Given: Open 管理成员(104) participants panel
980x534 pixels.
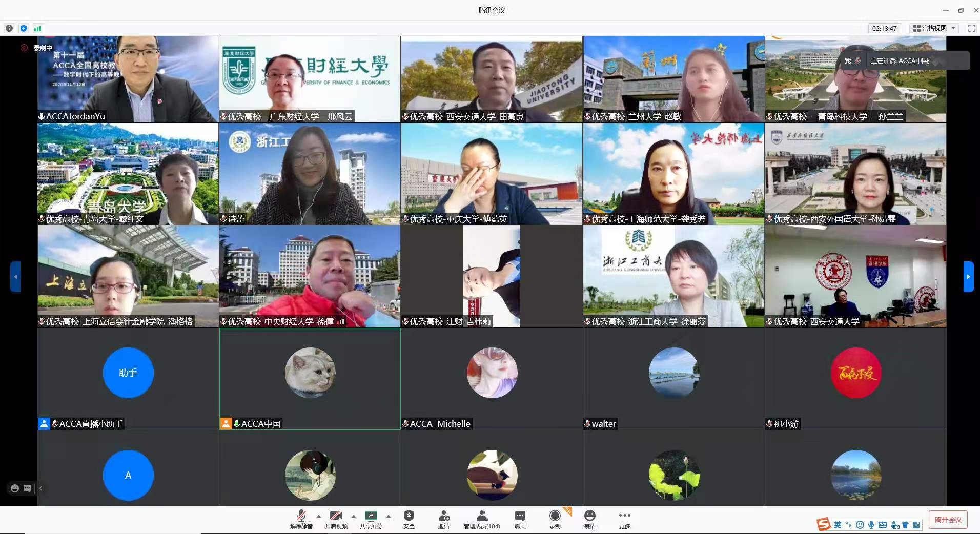Looking at the screenshot, I should [481, 519].
